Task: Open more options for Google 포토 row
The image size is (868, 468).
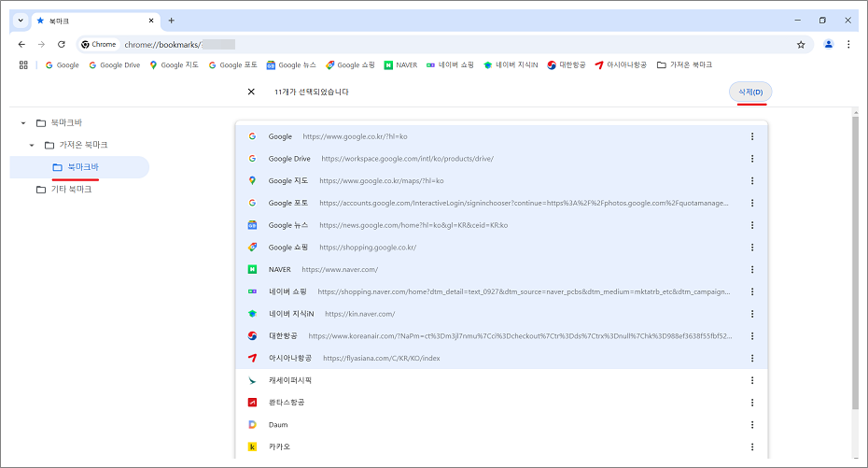Action: click(751, 203)
